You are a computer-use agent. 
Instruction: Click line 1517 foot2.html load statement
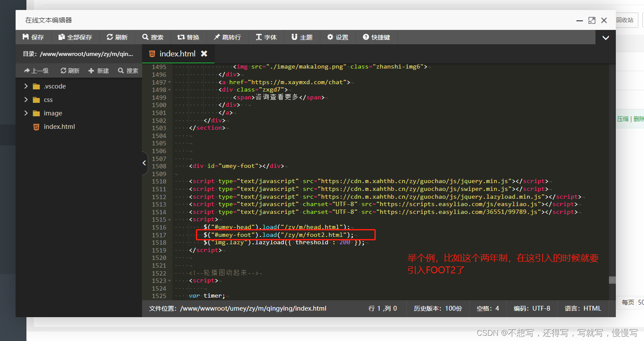point(279,235)
